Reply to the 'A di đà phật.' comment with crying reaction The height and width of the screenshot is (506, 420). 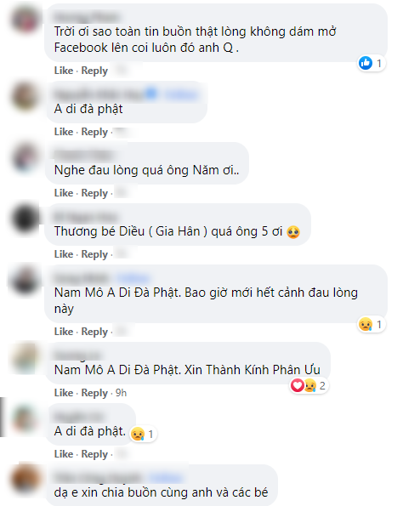(x=94, y=454)
